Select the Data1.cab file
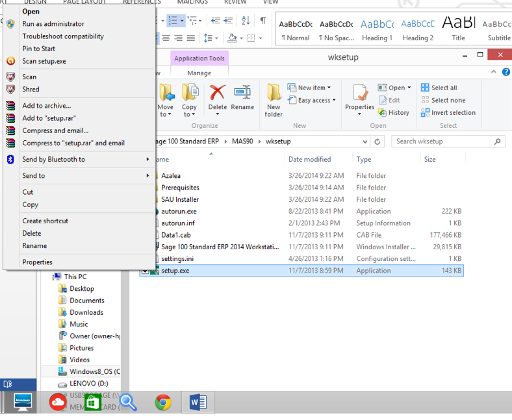Image resolution: width=512 pixels, height=420 pixels. 175,235
